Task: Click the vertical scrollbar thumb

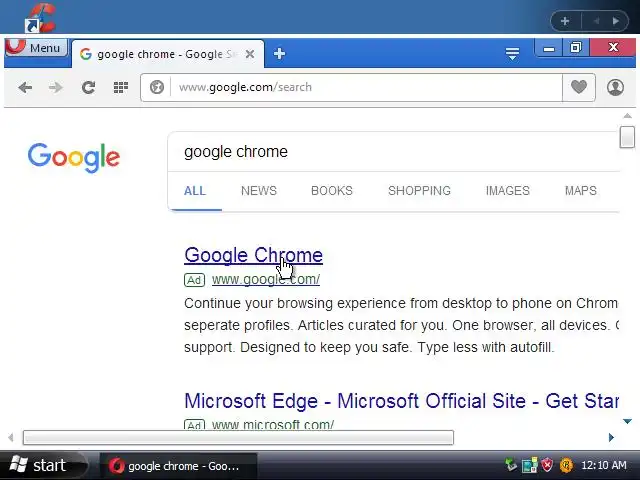Action: (627, 137)
